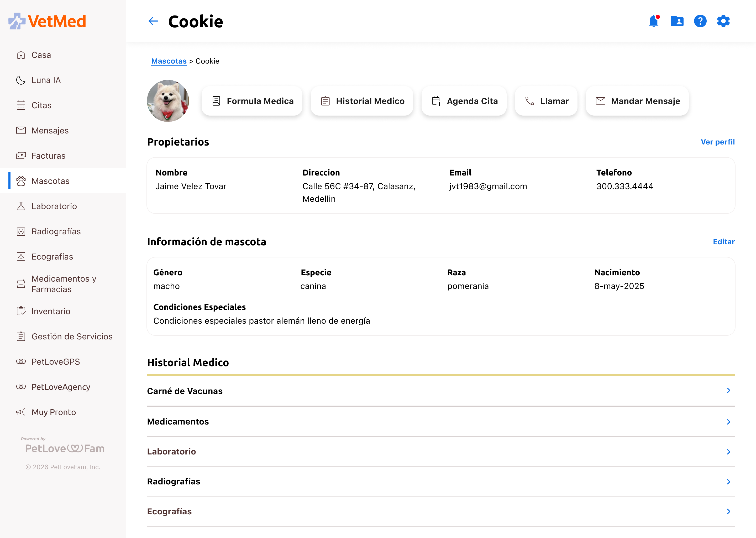Open the settings gear
Screen dimensions: 756x538
(x=723, y=21)
